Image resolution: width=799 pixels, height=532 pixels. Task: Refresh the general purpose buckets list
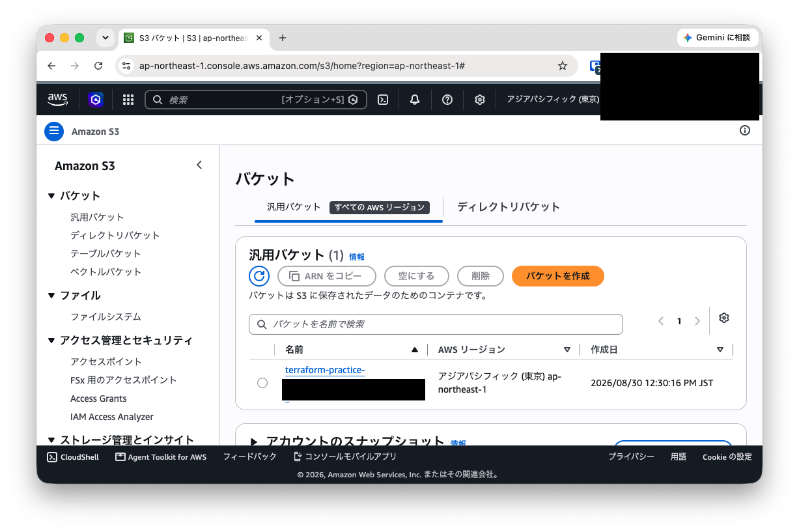[x=259, y=276]
